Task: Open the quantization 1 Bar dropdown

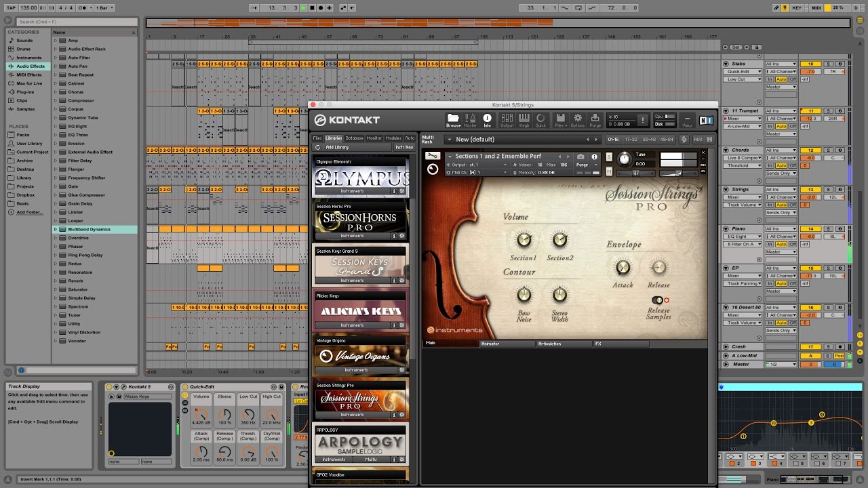Action: point(103,7)
